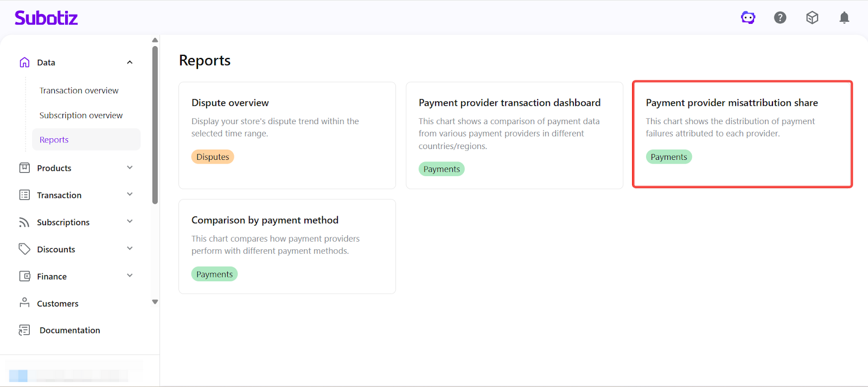Click the Customers person icon
The image size is (868, 387).
[x=24, y=303]
